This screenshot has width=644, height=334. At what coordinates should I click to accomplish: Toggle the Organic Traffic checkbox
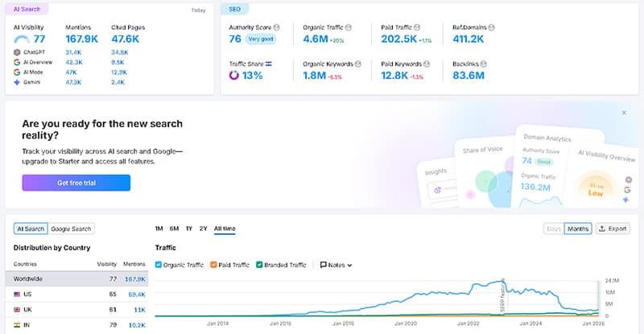(x=158, y=265)
